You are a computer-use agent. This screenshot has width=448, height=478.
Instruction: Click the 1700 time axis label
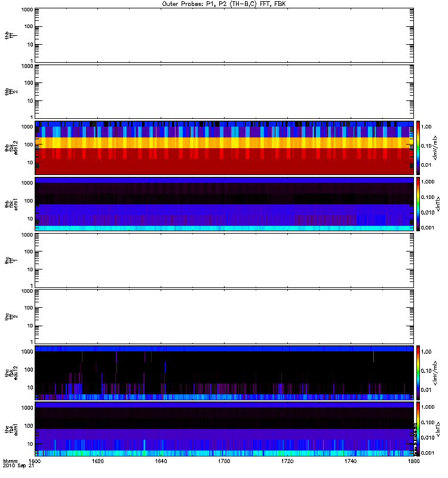pos(224,461)
